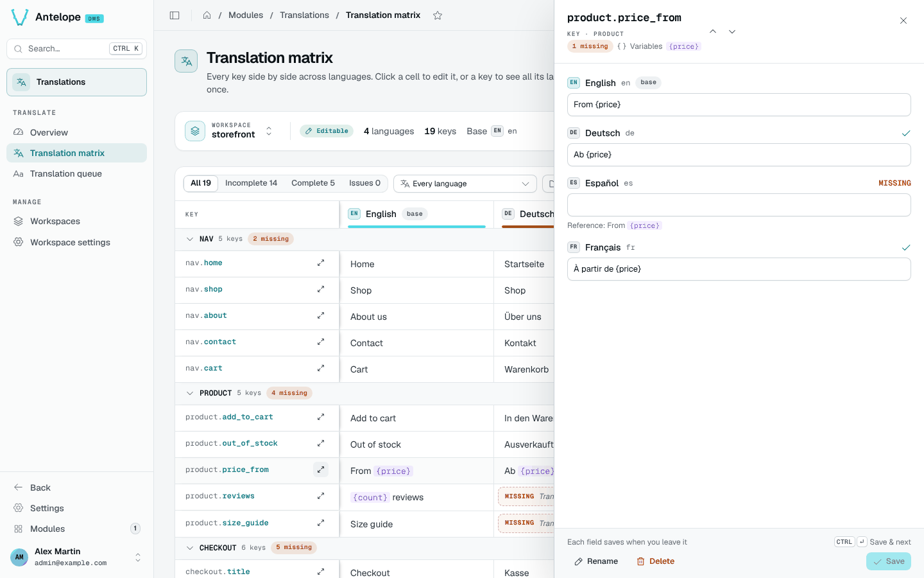Star the Translation matrix page

pyautogui.click(x=438, y=15)
